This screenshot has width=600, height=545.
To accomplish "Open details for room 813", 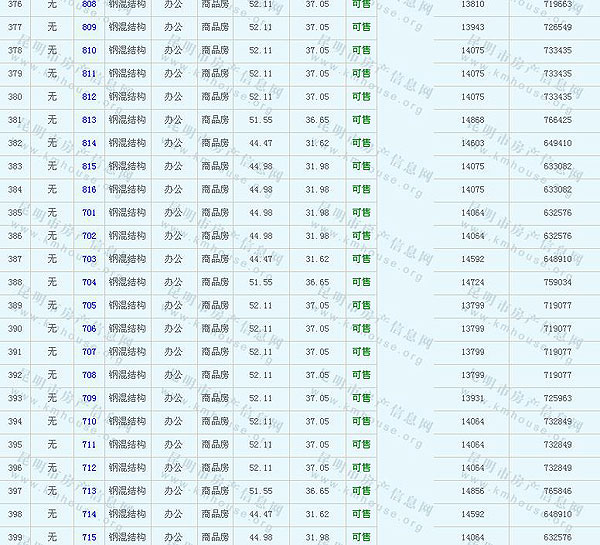I will pyautogui.click(x=89, y=120).
